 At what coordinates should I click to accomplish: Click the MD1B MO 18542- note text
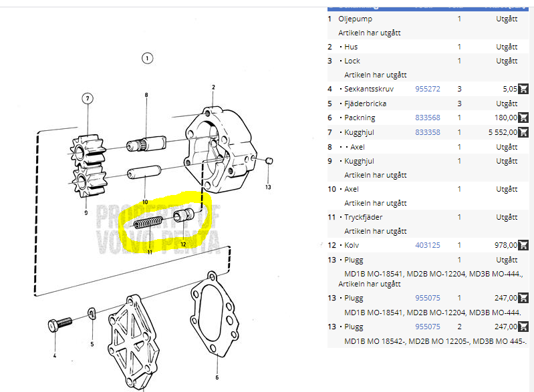(435, 341)
